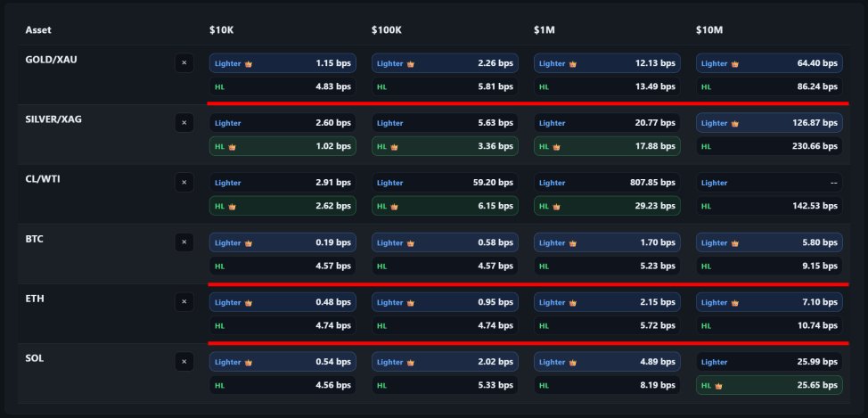The image size is (868, 418).
Task: Click the 230.66 bps HL value for SILVER/XAG
Action: click(815, 146)
